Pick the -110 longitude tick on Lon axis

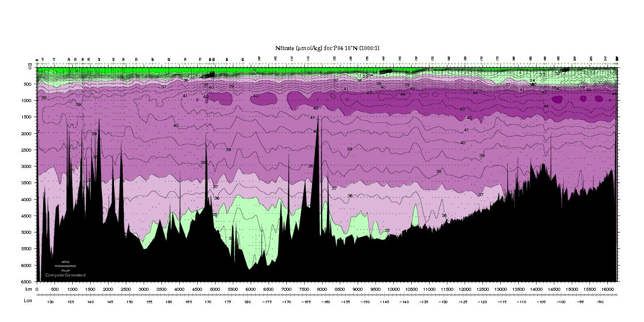[x=522, y=301]
